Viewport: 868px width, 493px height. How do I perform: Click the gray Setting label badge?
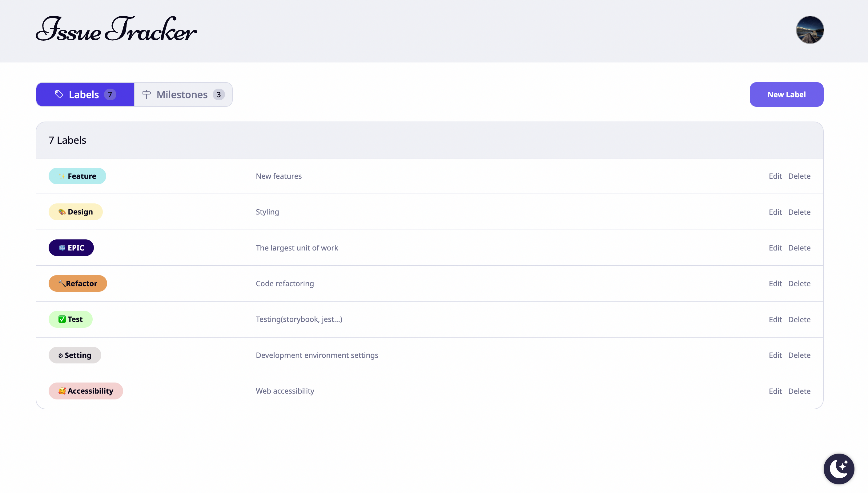pos(75,355)
